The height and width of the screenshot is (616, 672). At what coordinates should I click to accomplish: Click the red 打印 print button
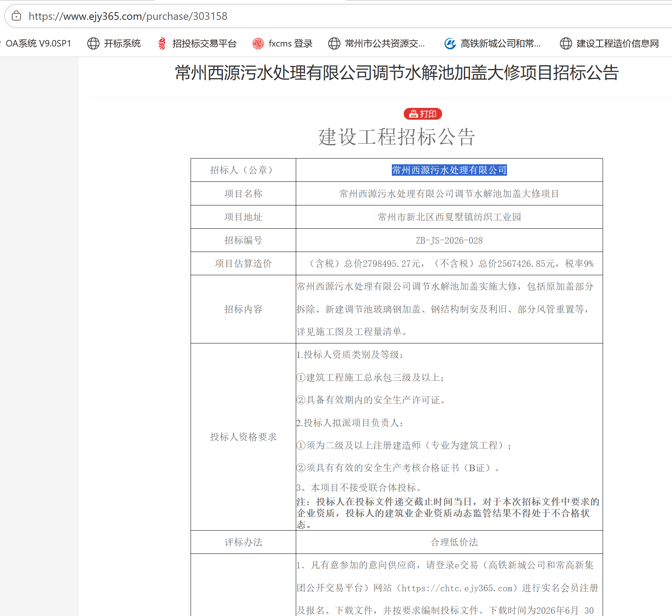coord(423,114)
